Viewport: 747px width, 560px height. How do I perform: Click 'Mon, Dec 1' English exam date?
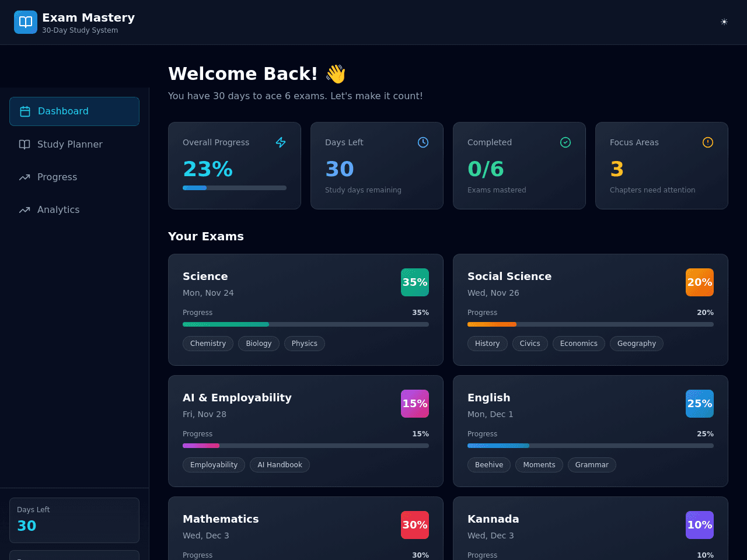coord(490,414)
